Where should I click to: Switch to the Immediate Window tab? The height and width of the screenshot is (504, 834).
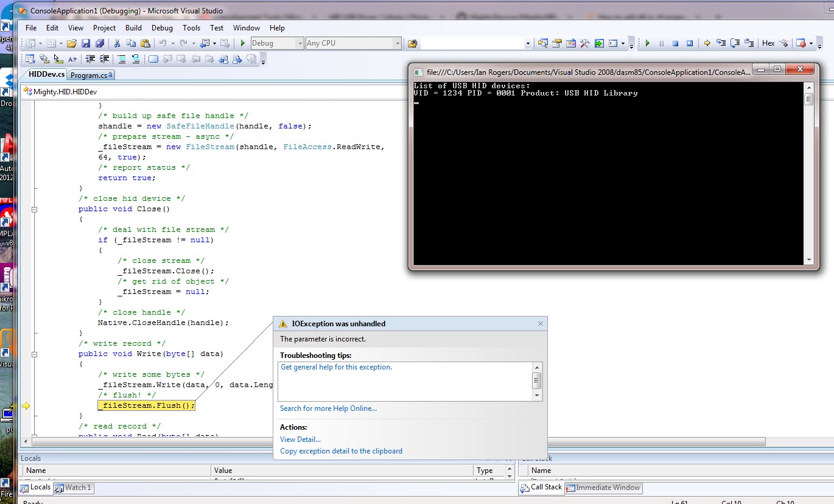click(603, 488)
